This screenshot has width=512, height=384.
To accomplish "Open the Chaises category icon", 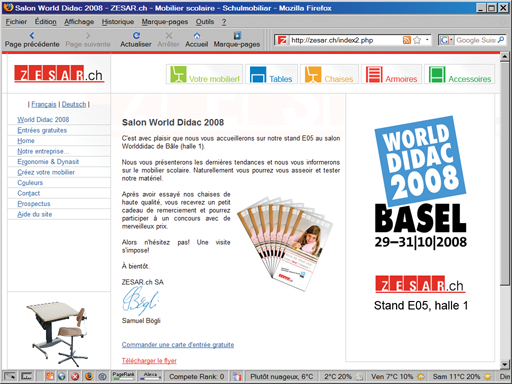I will (x=313, y=74).
